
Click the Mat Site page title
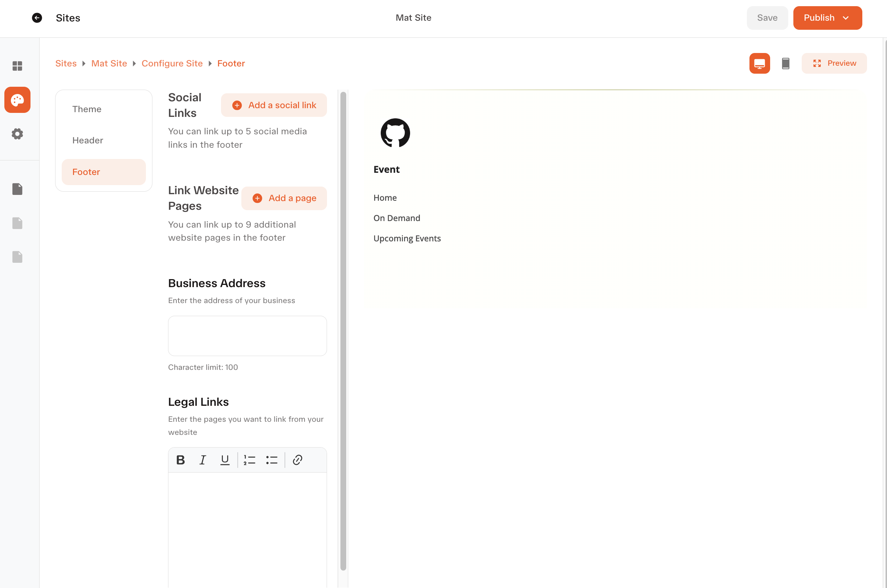(x=413, y=18)
